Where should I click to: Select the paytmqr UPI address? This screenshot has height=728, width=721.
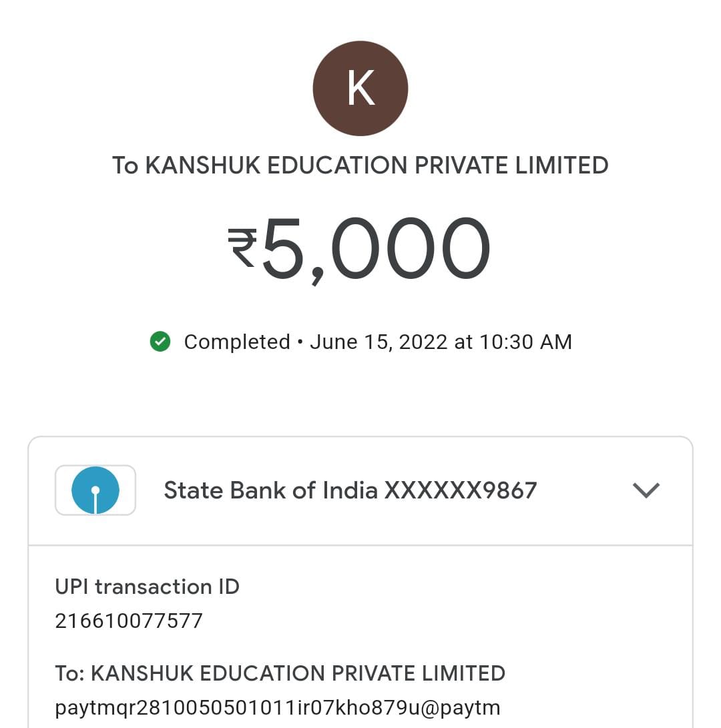pos(277,707)
